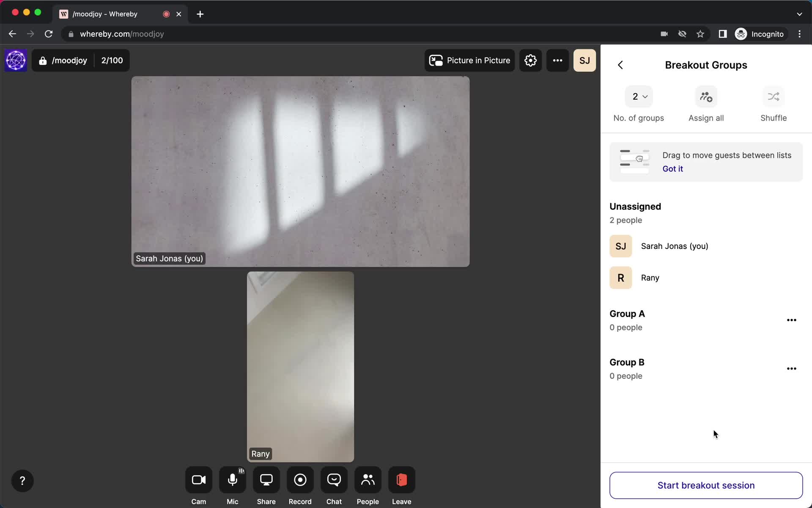Click the Shuffle breakout groups icon

[x=773, y=97]
